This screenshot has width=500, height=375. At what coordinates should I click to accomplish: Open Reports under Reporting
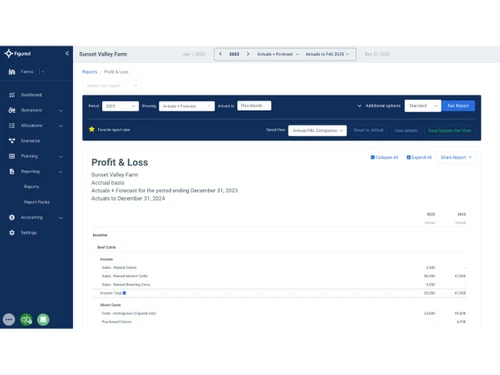32,187
